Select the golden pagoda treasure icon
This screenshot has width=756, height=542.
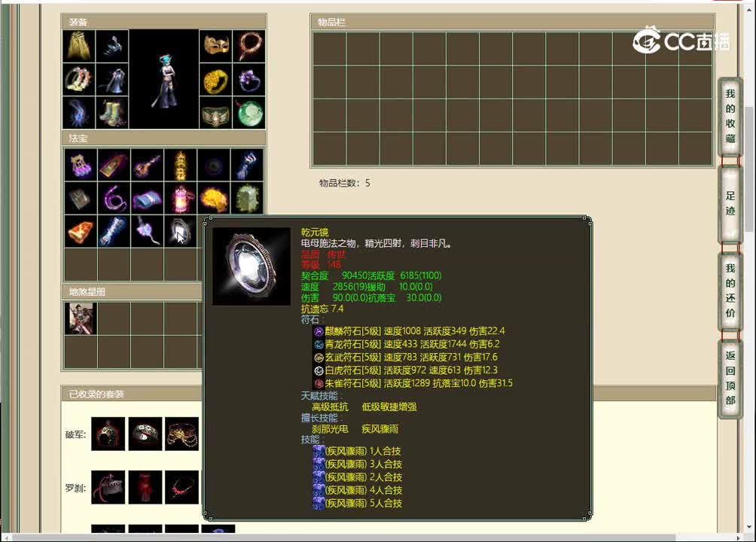[180, 165]
